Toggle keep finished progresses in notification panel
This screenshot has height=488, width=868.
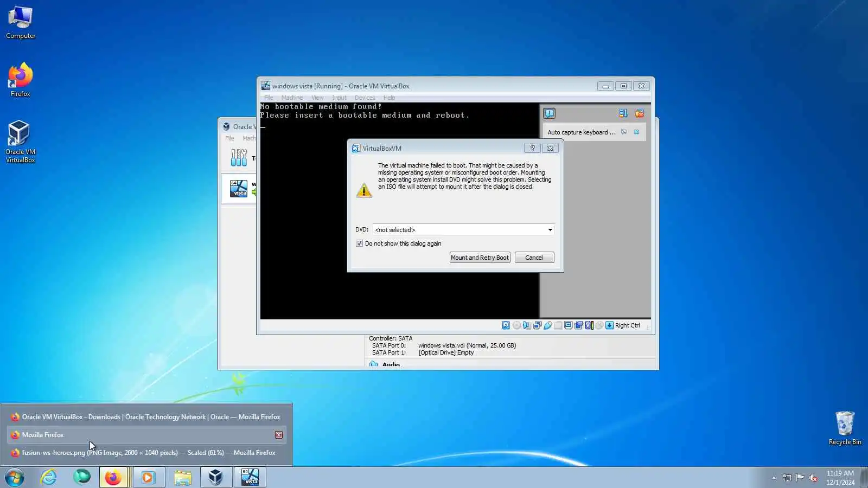point(623,113)
